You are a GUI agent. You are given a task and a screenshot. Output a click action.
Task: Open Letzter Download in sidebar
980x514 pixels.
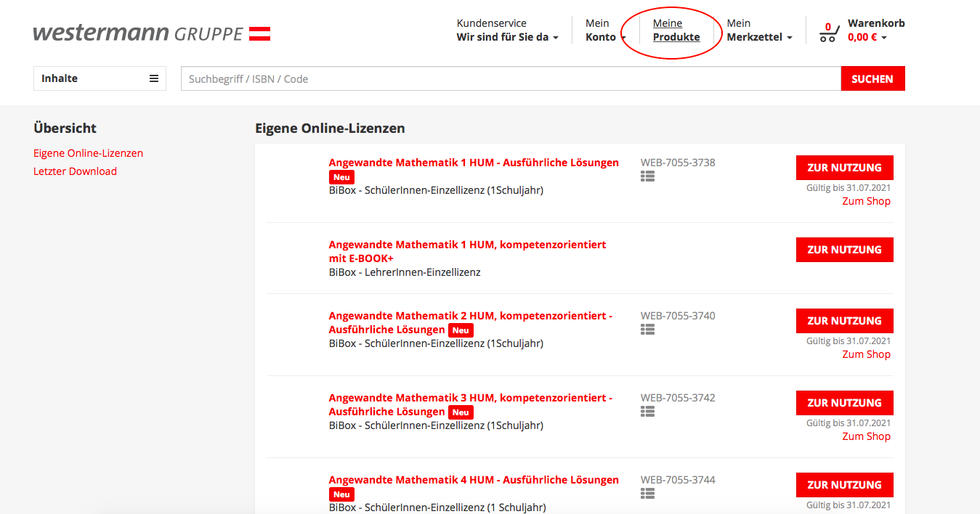point(75,171)
